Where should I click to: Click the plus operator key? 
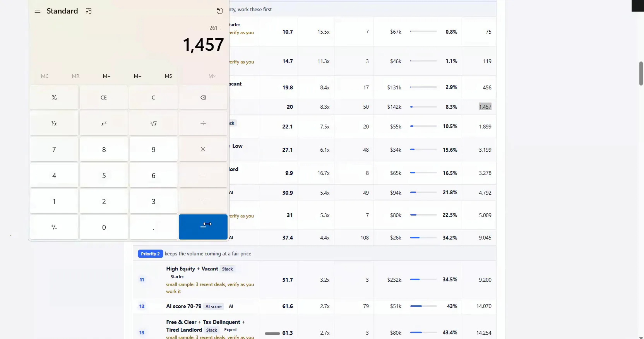coord(203,201)
